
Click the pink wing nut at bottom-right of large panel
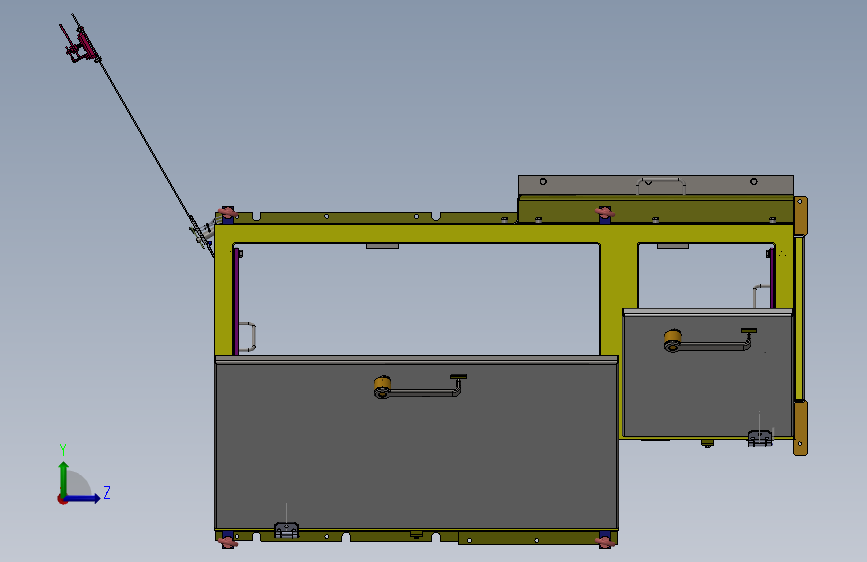click(x=605, y=542)
